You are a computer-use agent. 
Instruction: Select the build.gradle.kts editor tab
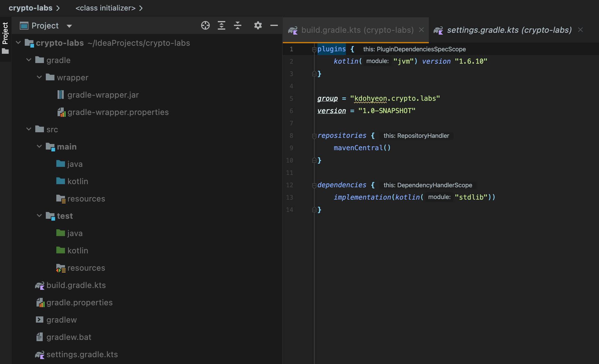click(x=357, y=30)
